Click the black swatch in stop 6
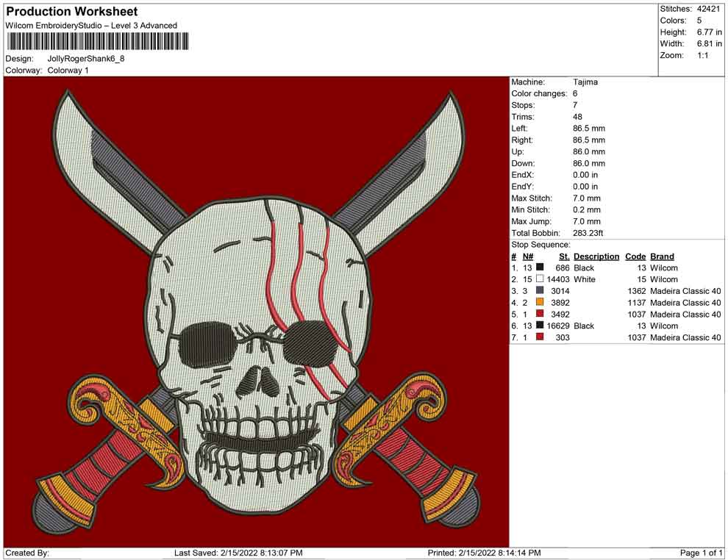The width and height of the screenshot is (728, 560). pos(540,326)
